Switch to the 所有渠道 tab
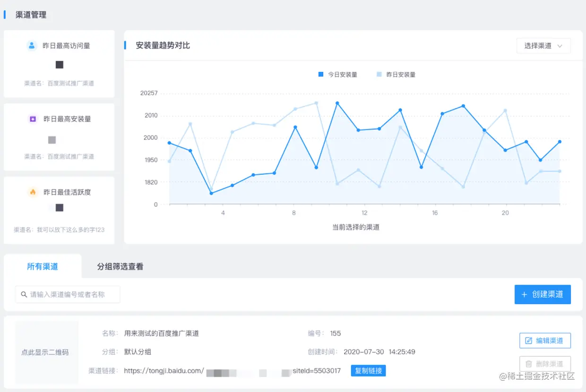Viewport: 586px width, 392px height. [x=43, y=266]
